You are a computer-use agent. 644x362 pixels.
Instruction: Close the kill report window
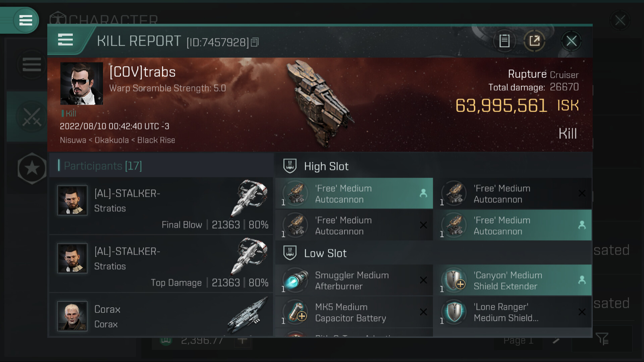point(571,41)
